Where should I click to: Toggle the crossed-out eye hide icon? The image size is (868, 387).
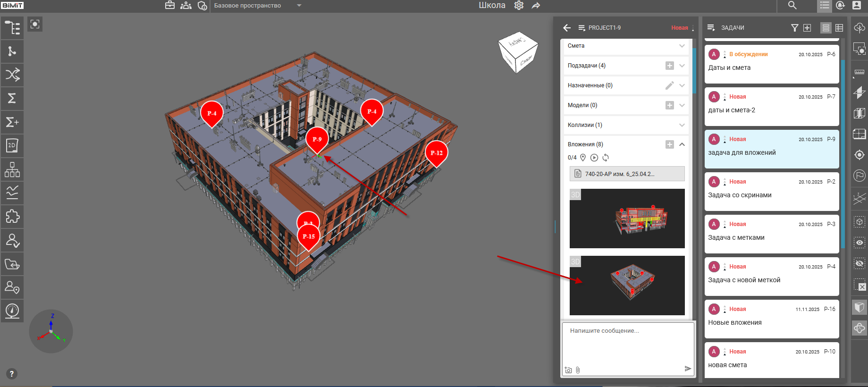[859, 263]
